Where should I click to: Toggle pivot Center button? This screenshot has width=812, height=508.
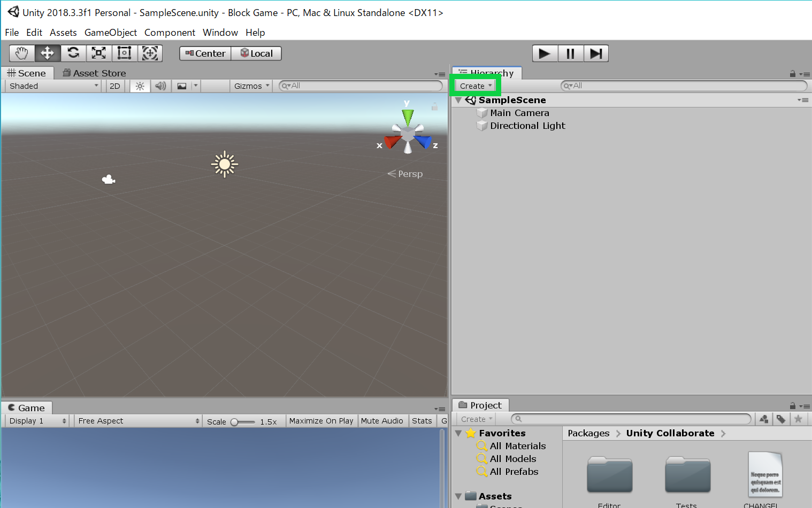[x=205, y=53]
